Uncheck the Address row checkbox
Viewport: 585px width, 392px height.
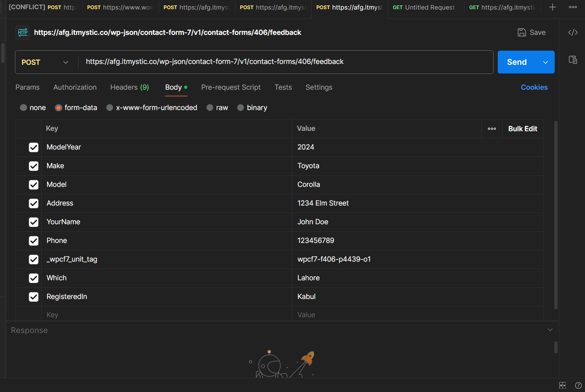click(34, 203)
